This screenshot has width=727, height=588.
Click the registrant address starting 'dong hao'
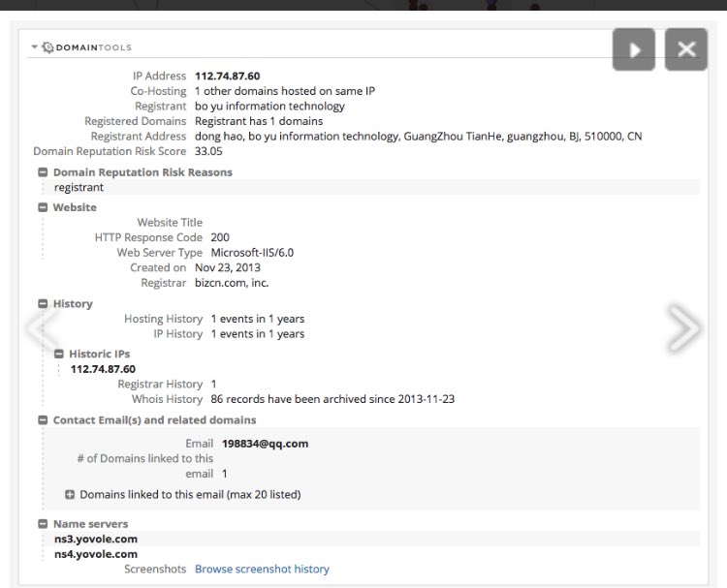(418, 137)
